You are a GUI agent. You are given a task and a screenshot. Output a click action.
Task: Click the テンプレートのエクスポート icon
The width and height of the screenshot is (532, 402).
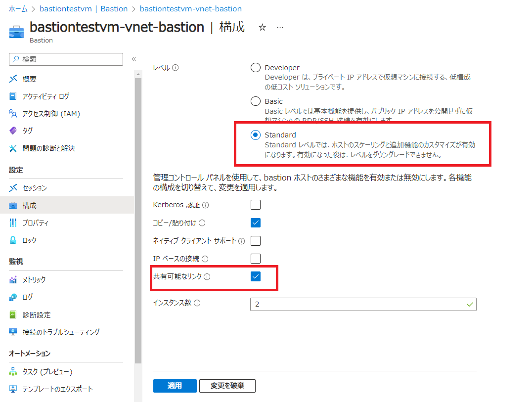coord(13,389)
